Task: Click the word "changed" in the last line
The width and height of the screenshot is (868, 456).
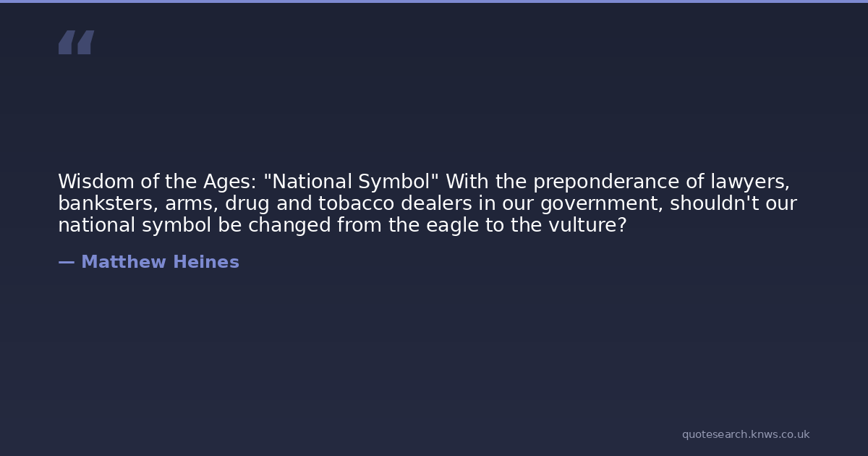Action: 289,225
